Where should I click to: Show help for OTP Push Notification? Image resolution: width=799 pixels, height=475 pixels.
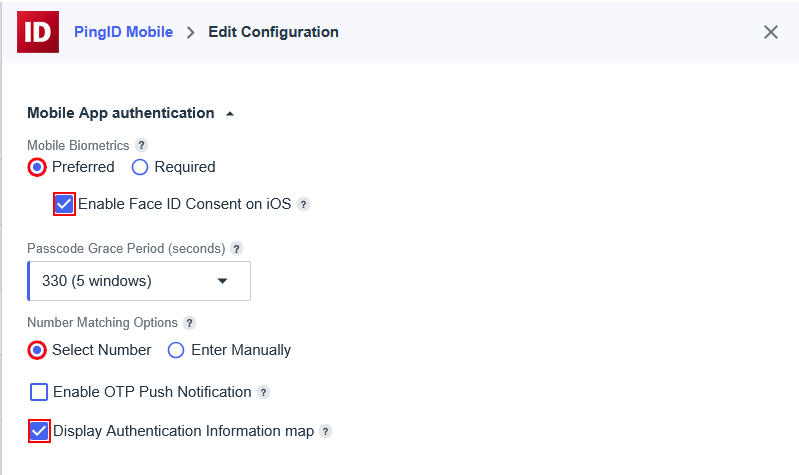264,392
